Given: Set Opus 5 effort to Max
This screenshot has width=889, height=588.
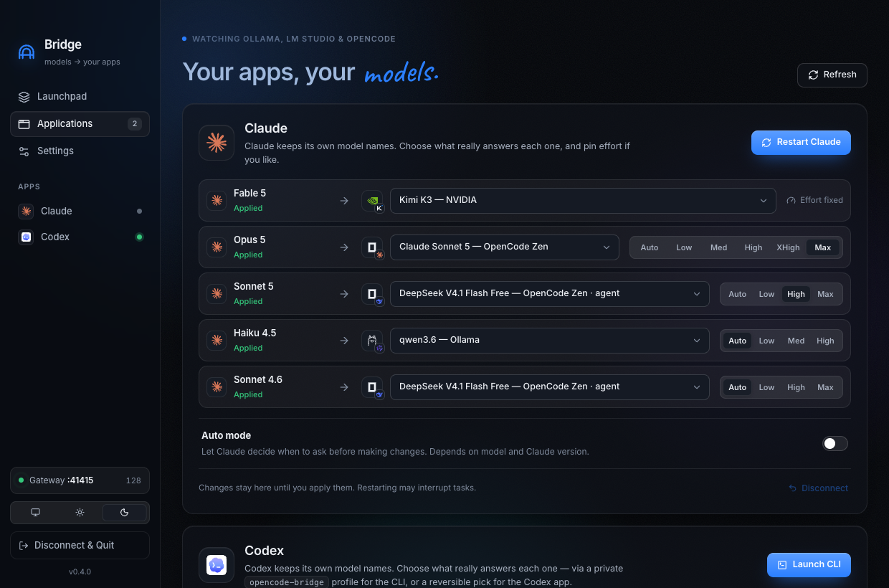Looking at the screenshot, I should click(x=823, y=247).
